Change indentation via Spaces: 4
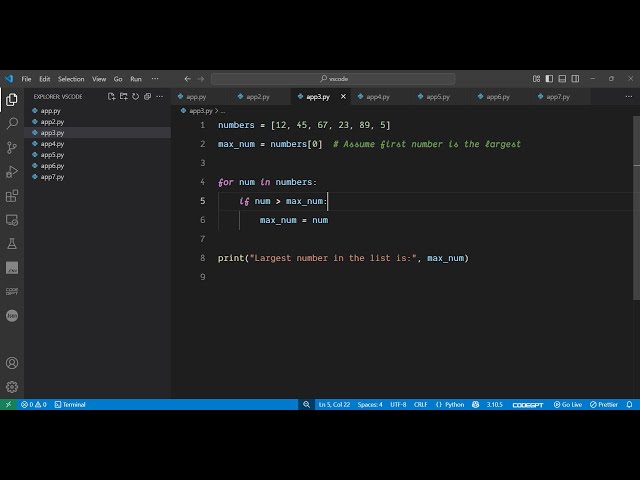 point(370,404)
